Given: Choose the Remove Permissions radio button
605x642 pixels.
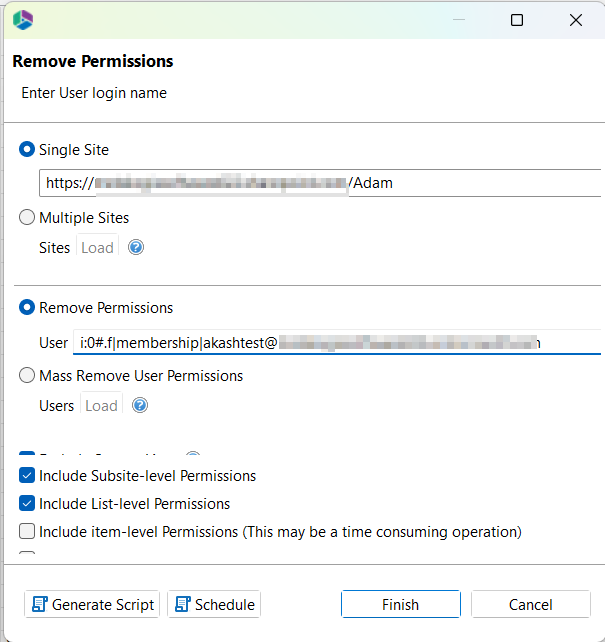Looking at the screenshot, I should tap(27, 307).
